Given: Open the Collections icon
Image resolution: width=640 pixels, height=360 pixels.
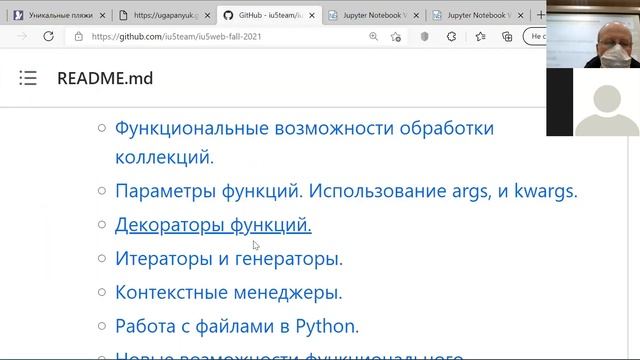Looking at the screenshot, I should click(x=507, y=36).
